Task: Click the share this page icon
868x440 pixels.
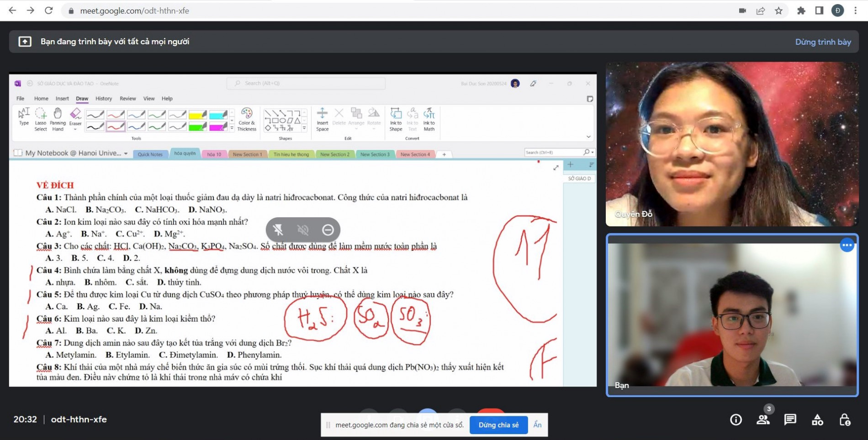Action: 761,10
